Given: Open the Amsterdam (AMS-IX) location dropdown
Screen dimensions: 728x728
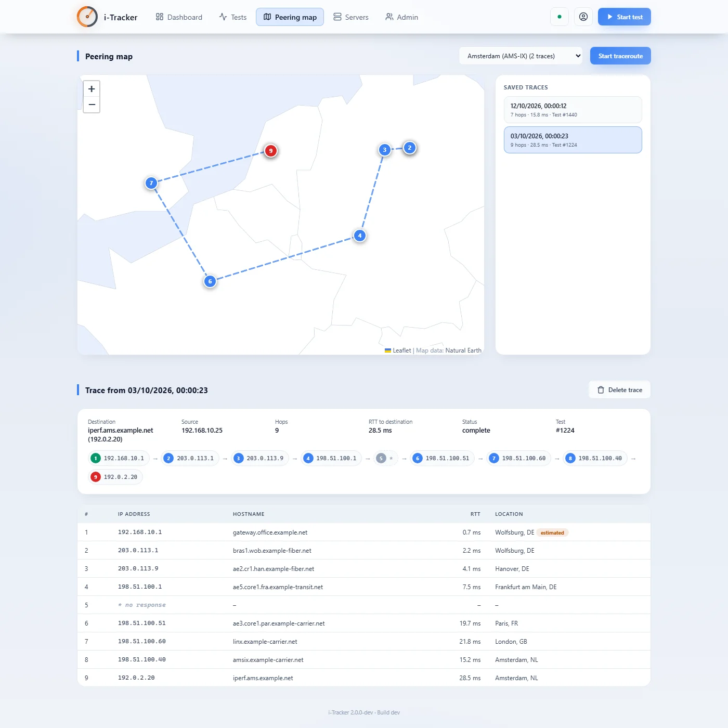Looking at the screenshot, I should [x=521, y=56].
